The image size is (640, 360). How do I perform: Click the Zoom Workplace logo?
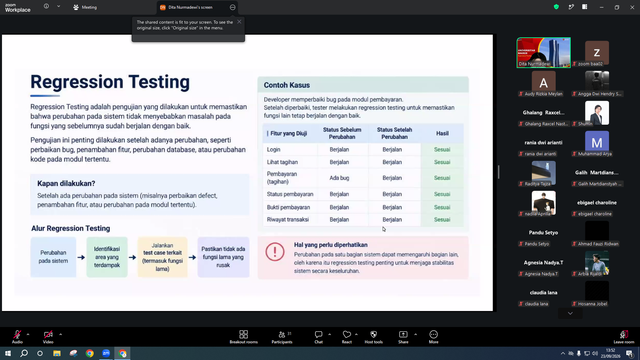pos(18,8)
